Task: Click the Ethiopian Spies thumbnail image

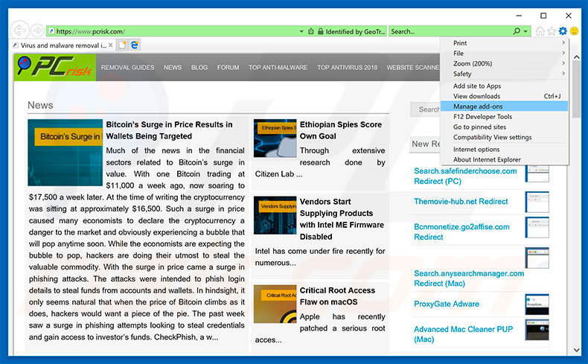Action: 275,138
